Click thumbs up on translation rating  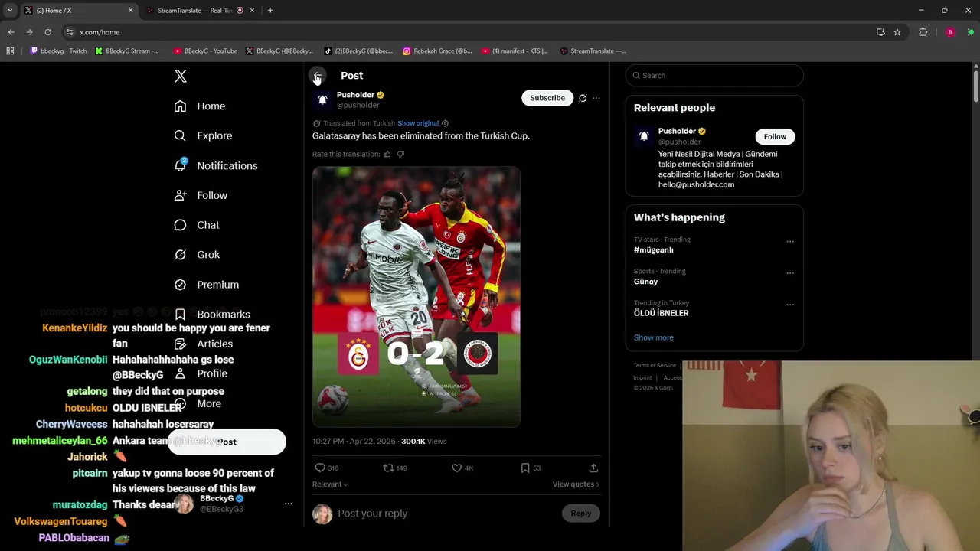pos(387,155)
